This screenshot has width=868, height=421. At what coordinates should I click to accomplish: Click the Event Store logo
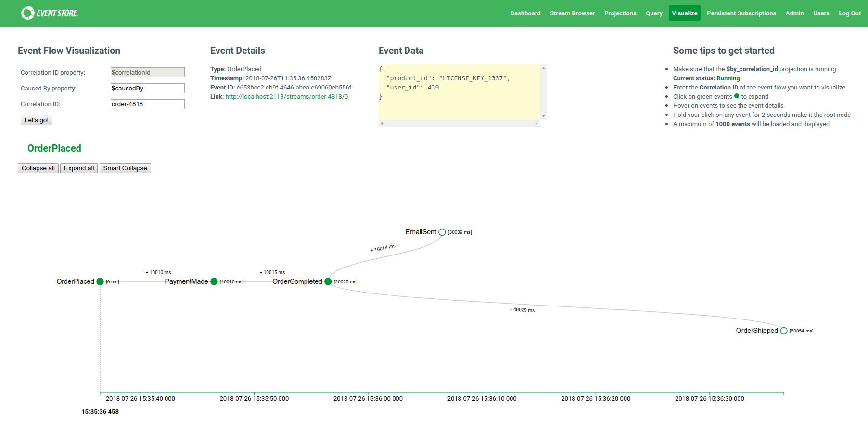click(50, 13)
